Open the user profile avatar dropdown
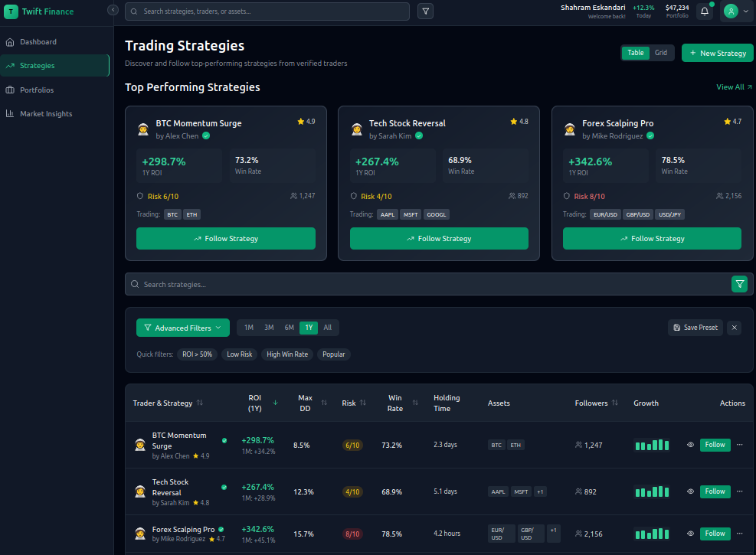 coord(736,11)
